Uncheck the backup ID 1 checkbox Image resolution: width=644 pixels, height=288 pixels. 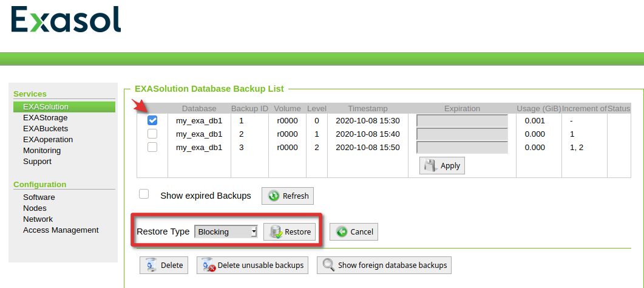coord(152,120)
